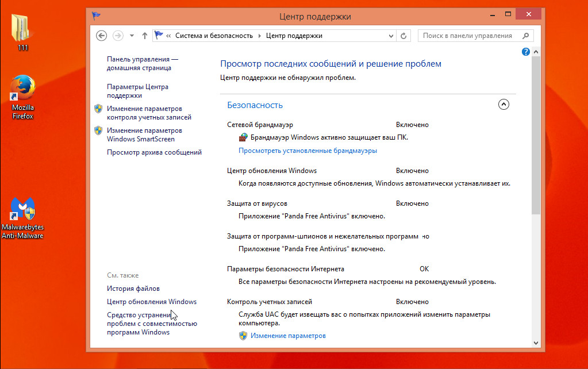
Task: Click the search magnifier icon
Action: (525, 36)
